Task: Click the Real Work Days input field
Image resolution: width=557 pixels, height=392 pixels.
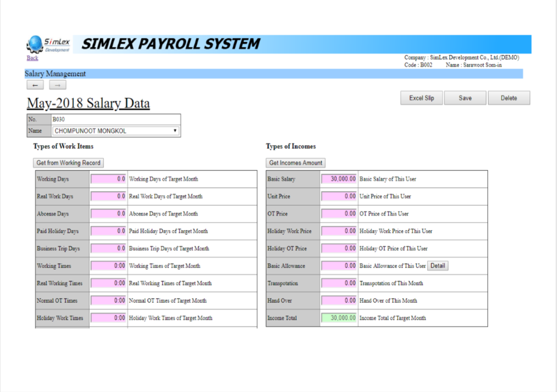Action: coord(108,196)
